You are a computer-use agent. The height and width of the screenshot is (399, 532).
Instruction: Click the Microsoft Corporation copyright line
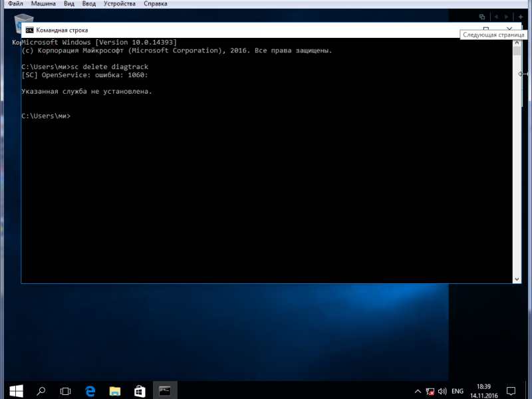[177, 51]
